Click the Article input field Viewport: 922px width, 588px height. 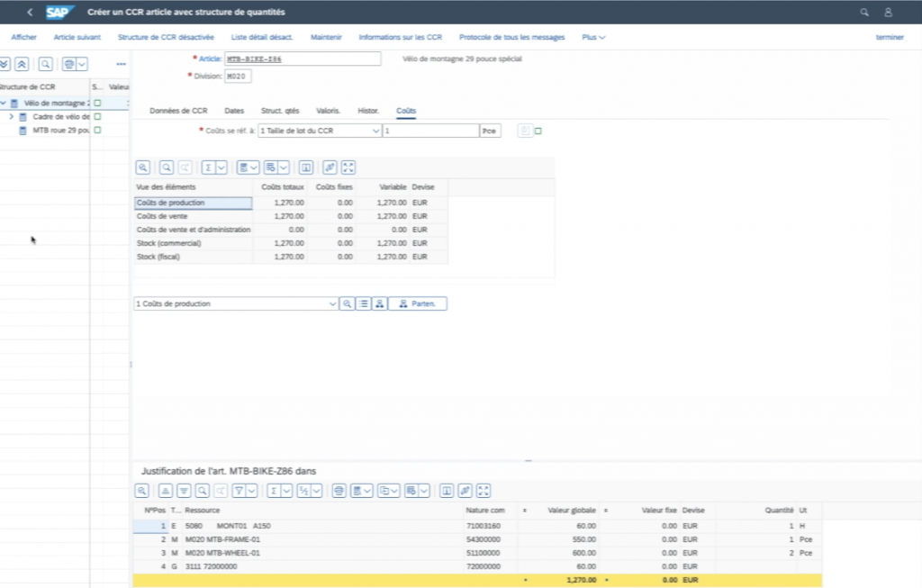[303, 59]
